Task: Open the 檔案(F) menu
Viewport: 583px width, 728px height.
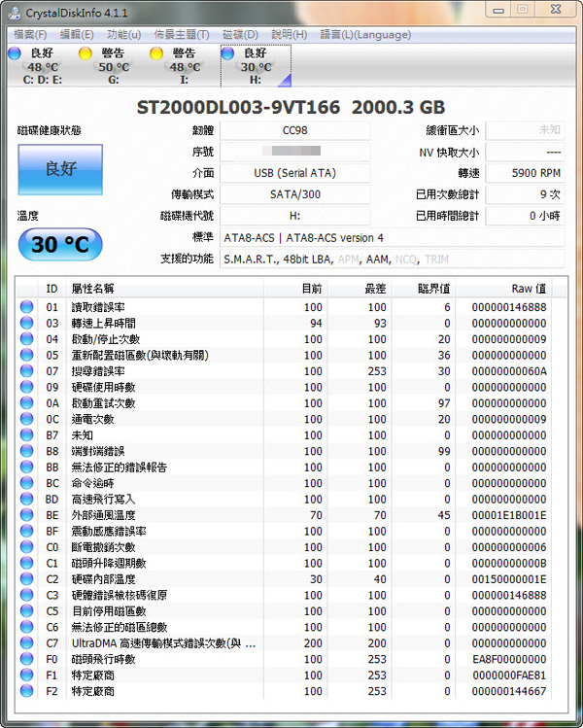Action: (30, 34)
